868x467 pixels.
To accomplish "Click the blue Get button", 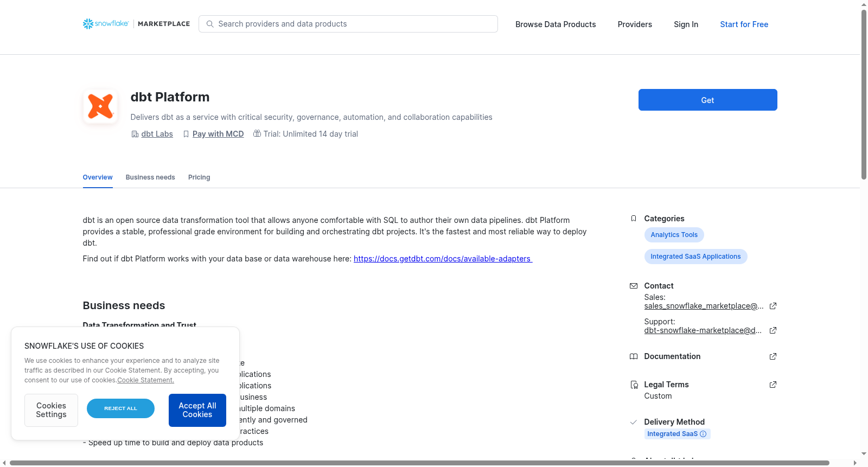I will (x=707, y=100).
